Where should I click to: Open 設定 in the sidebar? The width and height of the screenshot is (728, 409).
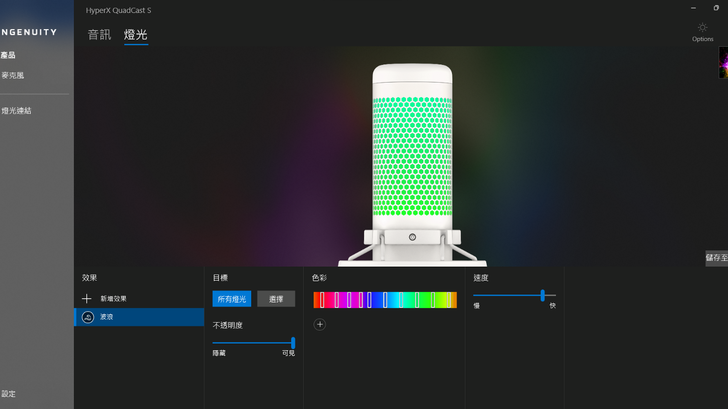8,394
